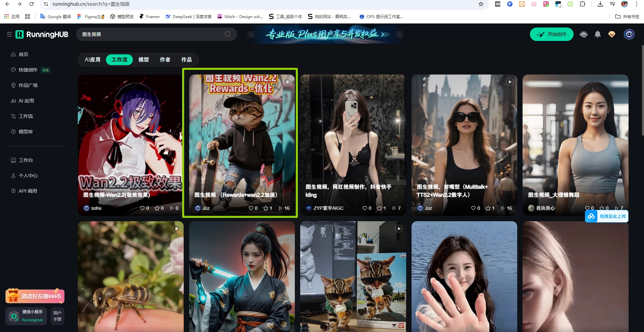The width and height of the screenshot is (644, 332).
Task: Reload the page
Action: 32,4
